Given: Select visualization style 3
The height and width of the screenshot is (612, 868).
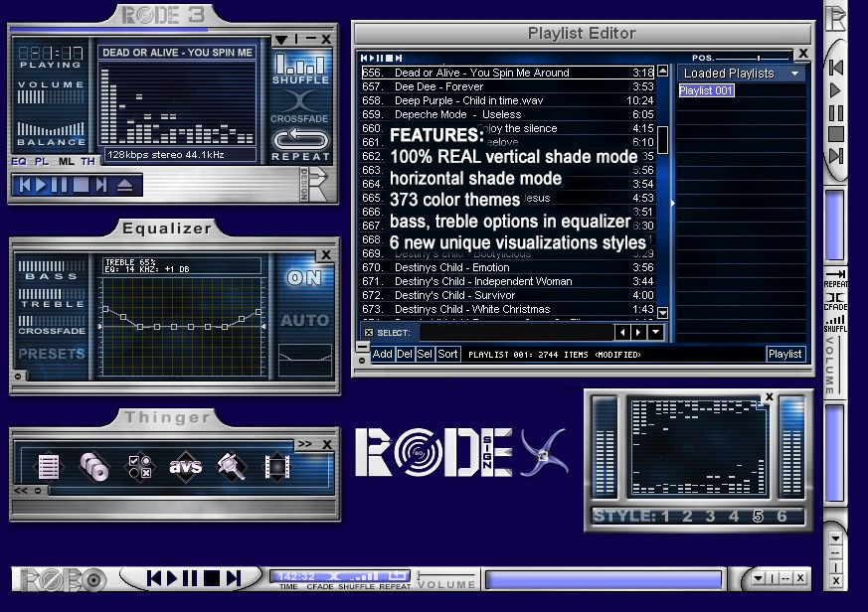Looking at the screenshot, I should pyautogui.click(x=710, y=516).
